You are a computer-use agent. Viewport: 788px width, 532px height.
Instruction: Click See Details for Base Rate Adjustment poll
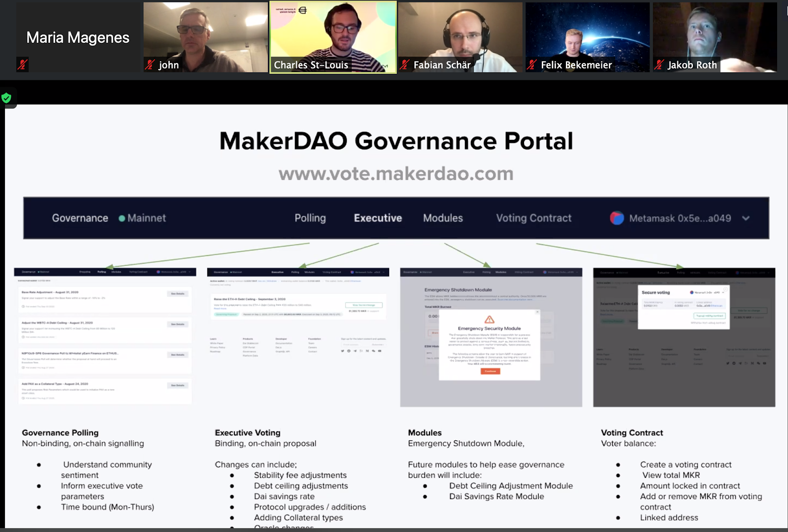pyautogui.click(x=177, y=294)
